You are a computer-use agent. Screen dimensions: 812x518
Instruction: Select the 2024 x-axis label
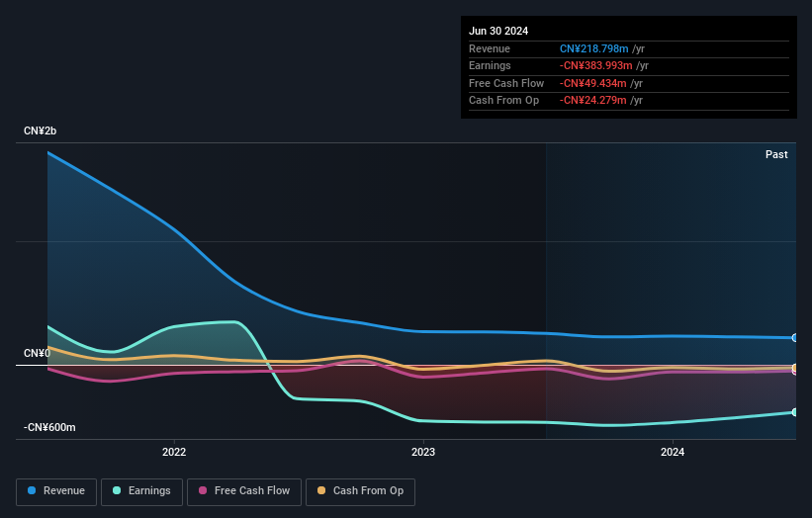click(673, 453)
